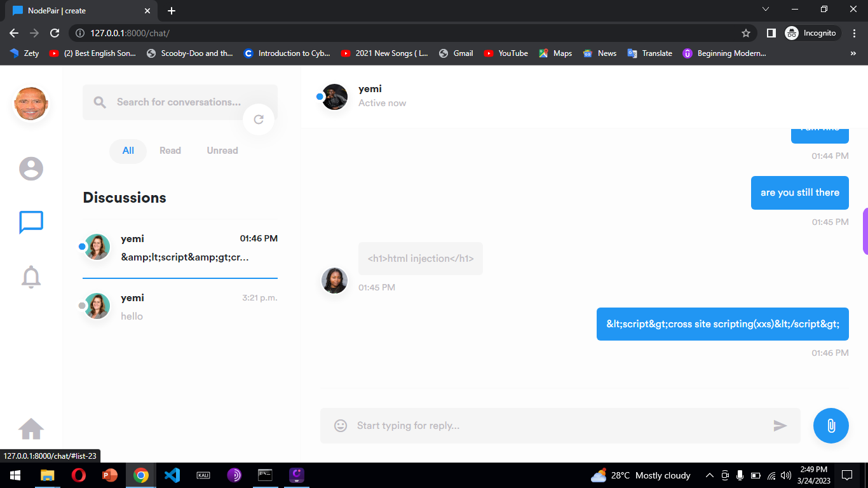Open the Chrome tab search dropdown arrow
This screenshot has height=488, width=868.
point(766,10)
